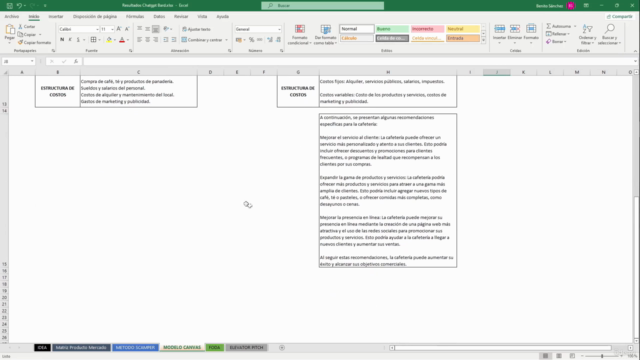Image resolution: width=640 pixels, height=360 pixels.
Task: Click Ajustar texto wrap text
Action: click(196, 29)
